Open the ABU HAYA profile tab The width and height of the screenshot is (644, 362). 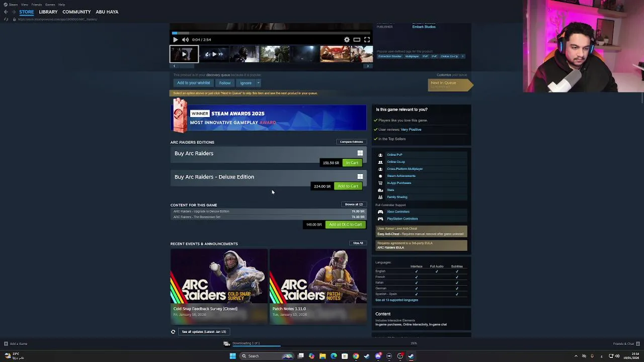click(107, 12)
